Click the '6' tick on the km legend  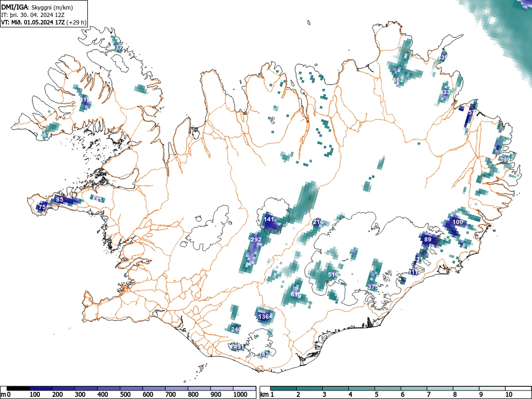point(403,395)
